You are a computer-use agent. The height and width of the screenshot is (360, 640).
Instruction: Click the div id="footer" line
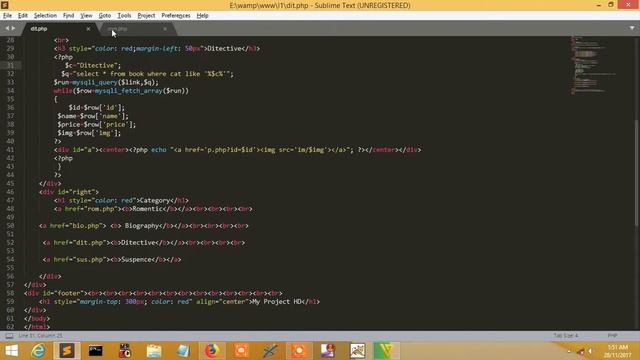(153, 293)
